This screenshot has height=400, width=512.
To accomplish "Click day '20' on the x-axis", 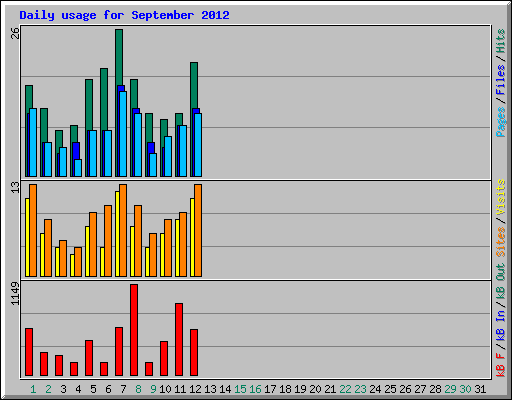I will tap(315, 389).
